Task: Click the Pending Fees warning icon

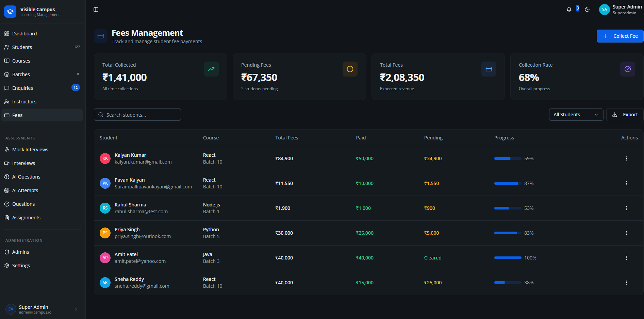Action: tap(350, 69)
